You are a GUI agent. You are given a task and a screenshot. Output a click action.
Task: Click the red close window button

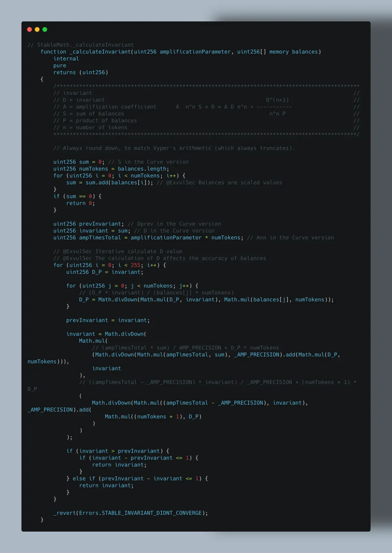pyautogui.click(x=29, y=29)
